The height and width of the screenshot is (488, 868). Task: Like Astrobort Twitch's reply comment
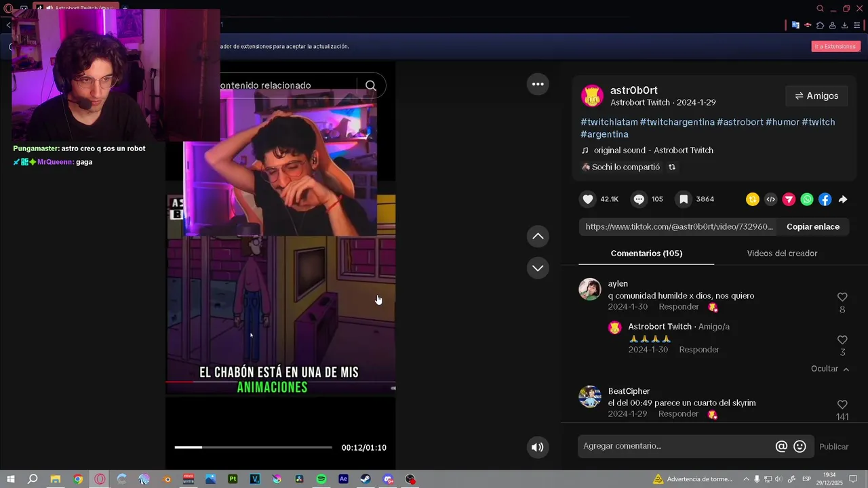click(842, 340)
